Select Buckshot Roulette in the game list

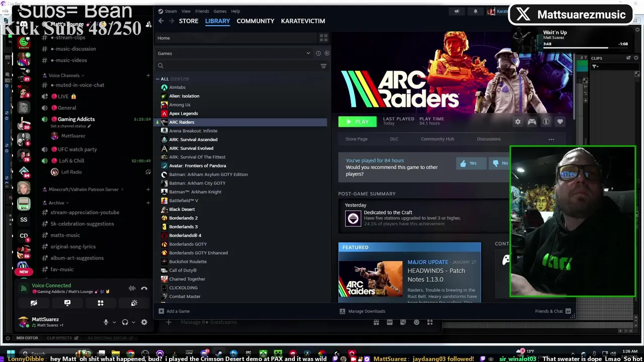[x=188, y=261]
